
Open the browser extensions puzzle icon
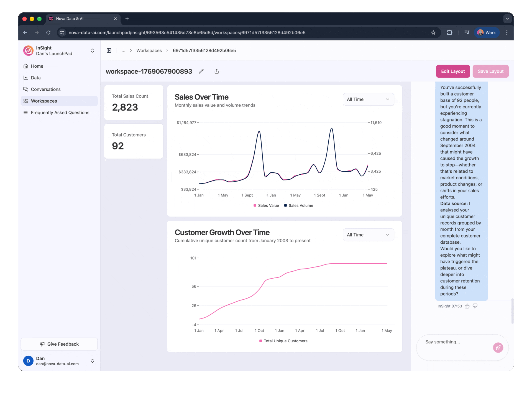(449, 33)
